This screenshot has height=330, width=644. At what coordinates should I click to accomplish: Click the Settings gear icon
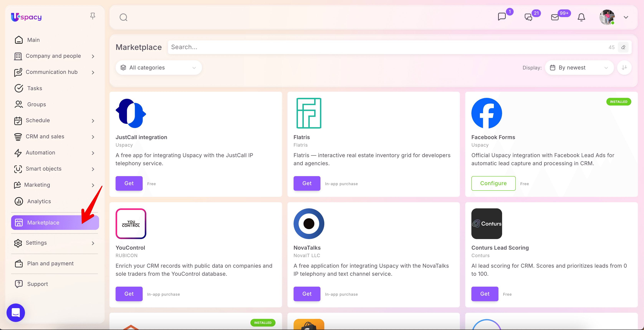point(18,243)
